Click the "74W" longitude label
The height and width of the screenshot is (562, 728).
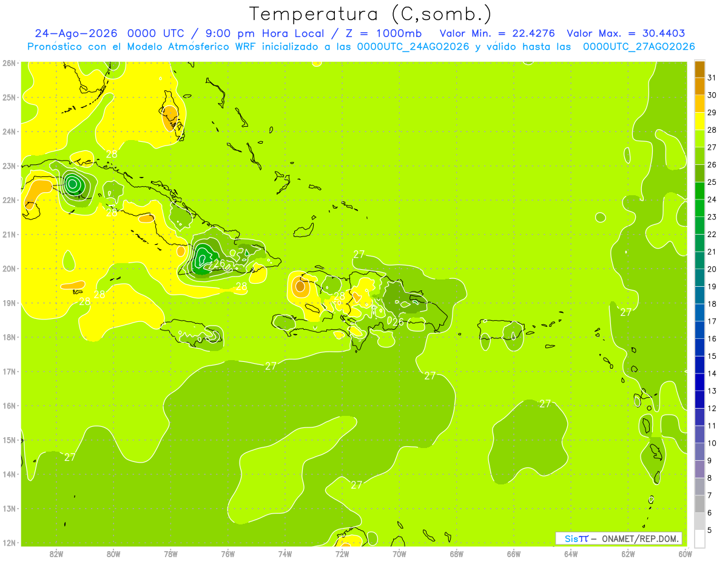[x=285, y=554]
